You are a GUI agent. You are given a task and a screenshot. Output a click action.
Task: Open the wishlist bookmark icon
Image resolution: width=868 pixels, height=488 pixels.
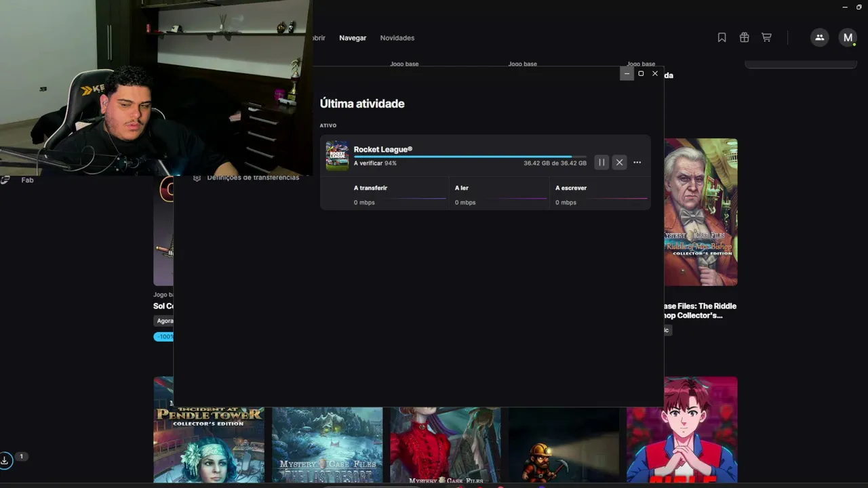(x=722, y=38)
